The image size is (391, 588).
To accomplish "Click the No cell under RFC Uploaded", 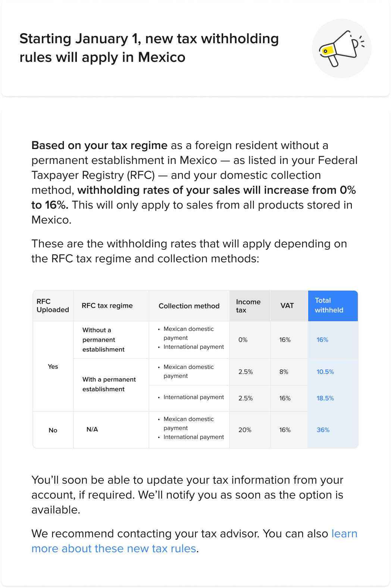I will pyautogui.click(x=53, y=430).
